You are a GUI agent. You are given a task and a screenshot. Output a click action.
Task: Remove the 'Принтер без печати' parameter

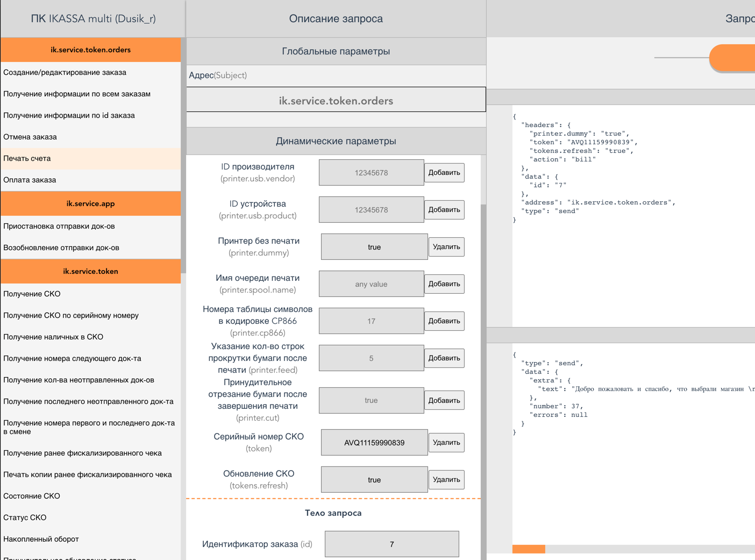point(446,247)
